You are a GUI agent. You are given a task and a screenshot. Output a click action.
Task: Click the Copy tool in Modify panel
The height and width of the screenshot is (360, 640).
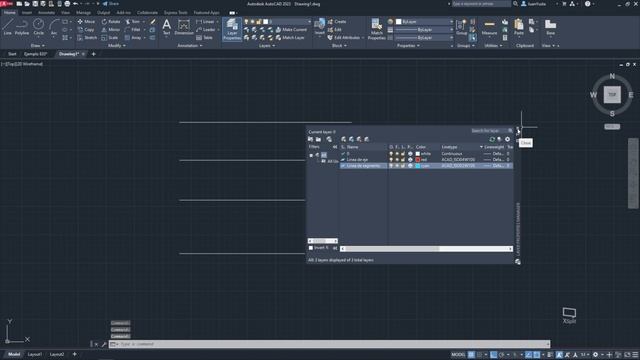coord(86,30)
